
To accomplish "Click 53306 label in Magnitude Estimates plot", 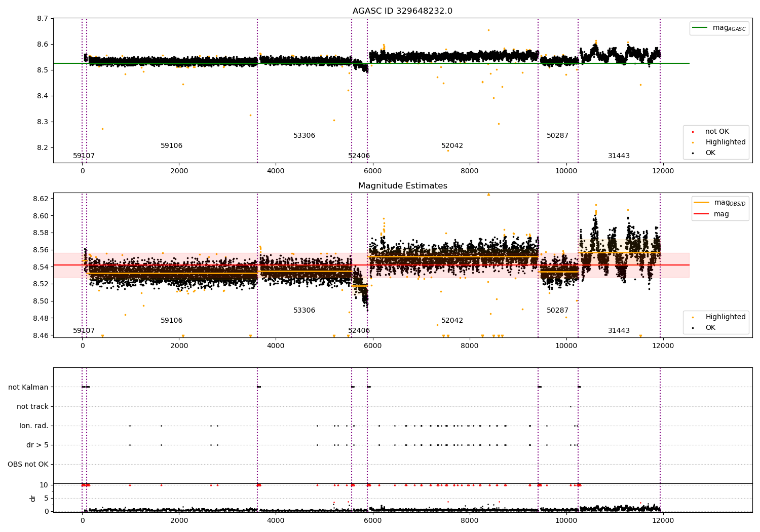I will coord(304,311).
